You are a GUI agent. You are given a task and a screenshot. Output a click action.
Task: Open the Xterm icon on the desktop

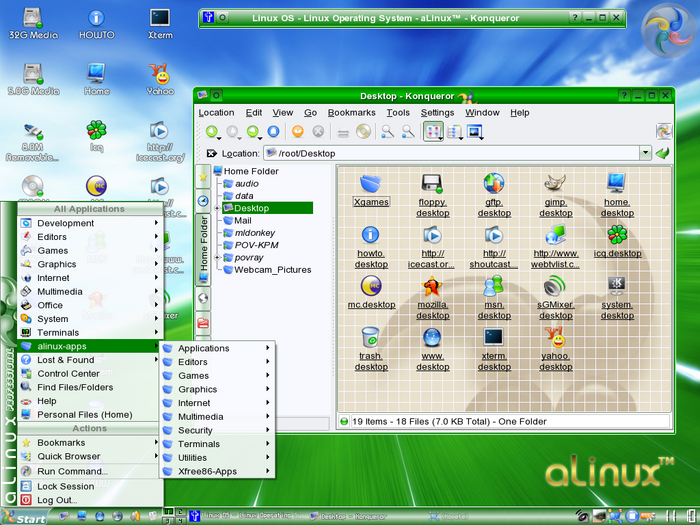pyautogui.click(x=160, y=24)
